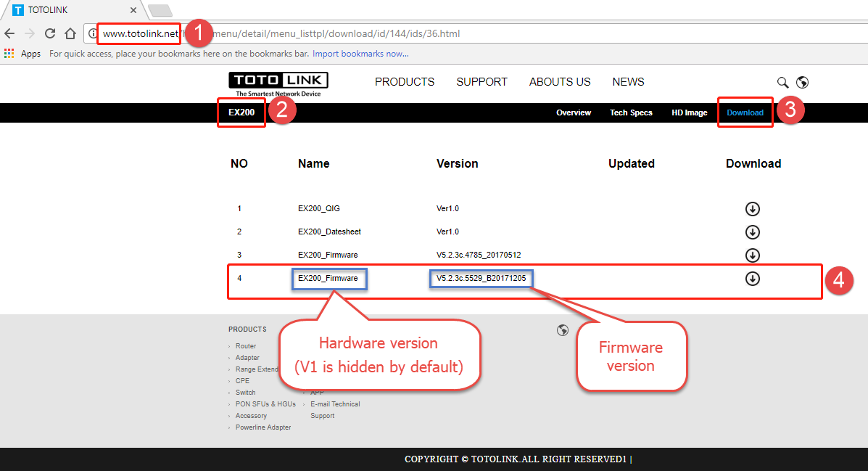The image size is (868, 471).
Task: Switch to the HD Image tab
Action: [689, 112]
